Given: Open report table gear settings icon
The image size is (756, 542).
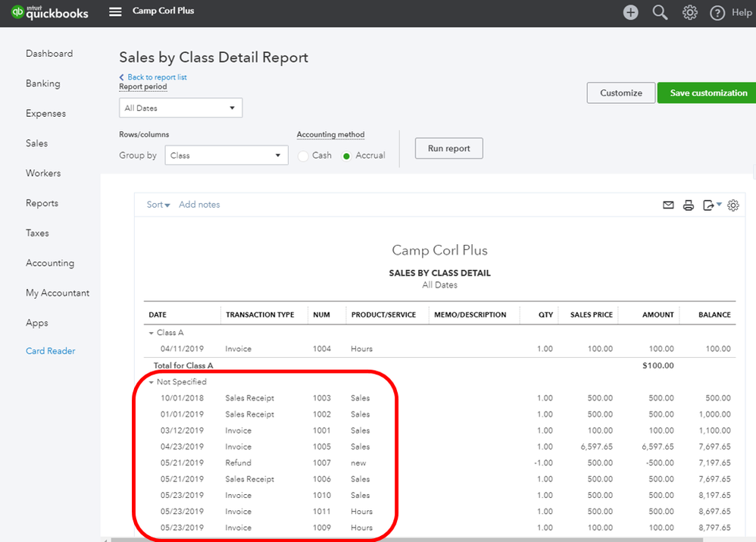Looking at the screenshot, I should tap(733, 205).
